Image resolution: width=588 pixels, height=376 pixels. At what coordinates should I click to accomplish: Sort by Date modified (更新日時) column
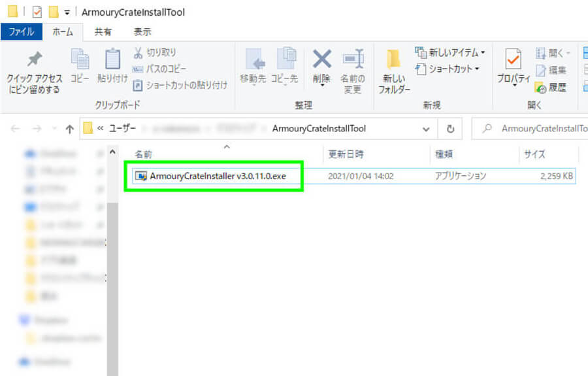coord(346,154)
